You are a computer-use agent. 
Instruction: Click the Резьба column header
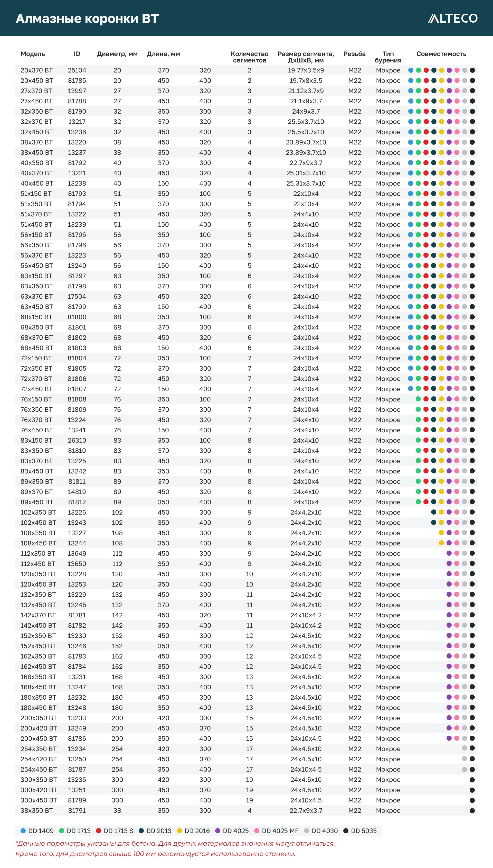click(354, 54)
